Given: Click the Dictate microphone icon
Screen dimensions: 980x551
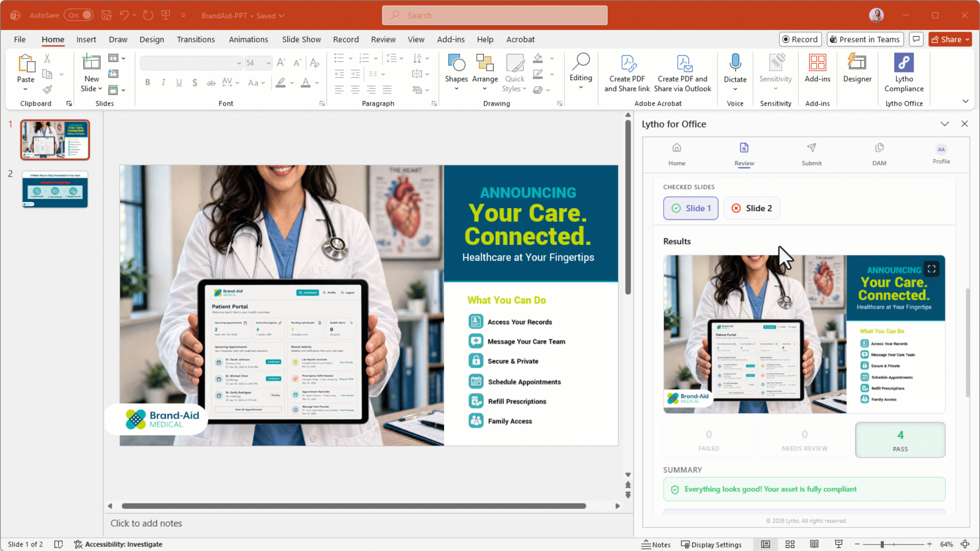Looking at the screenshot, I should click(735, 62).
